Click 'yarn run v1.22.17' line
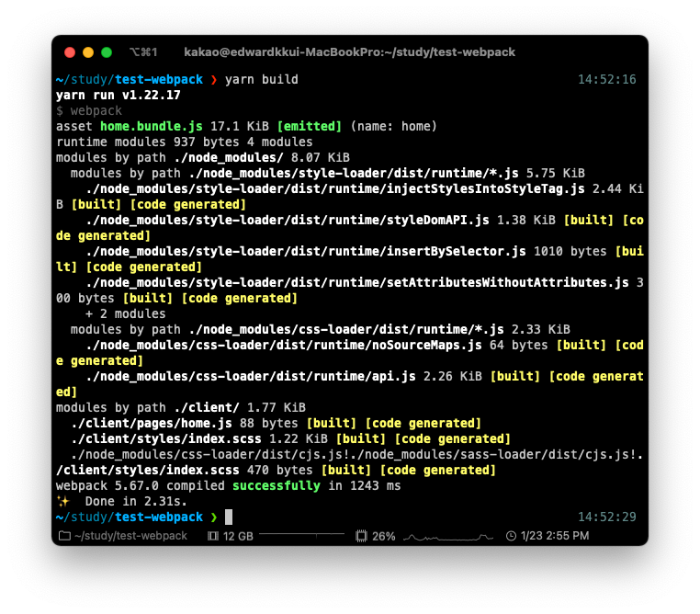The height and width of the screenshot is (614, 700). [119, 95]
